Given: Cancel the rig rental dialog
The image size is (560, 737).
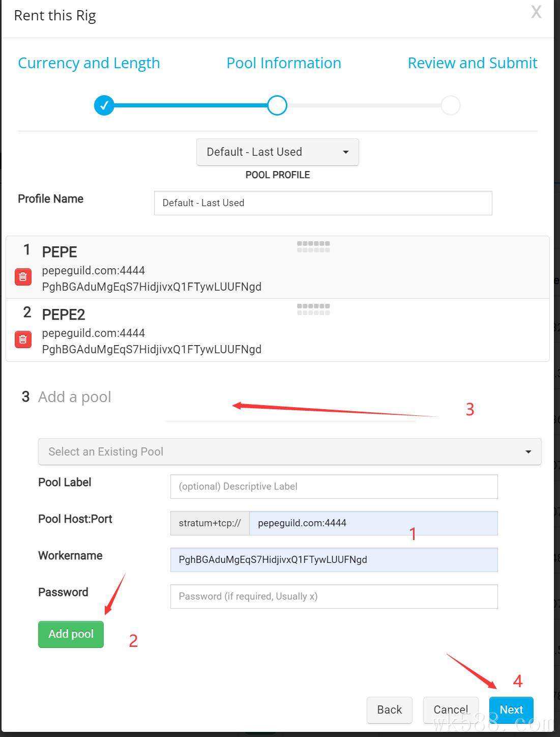Looking at the screenshot, I should (x=451, y=710).
